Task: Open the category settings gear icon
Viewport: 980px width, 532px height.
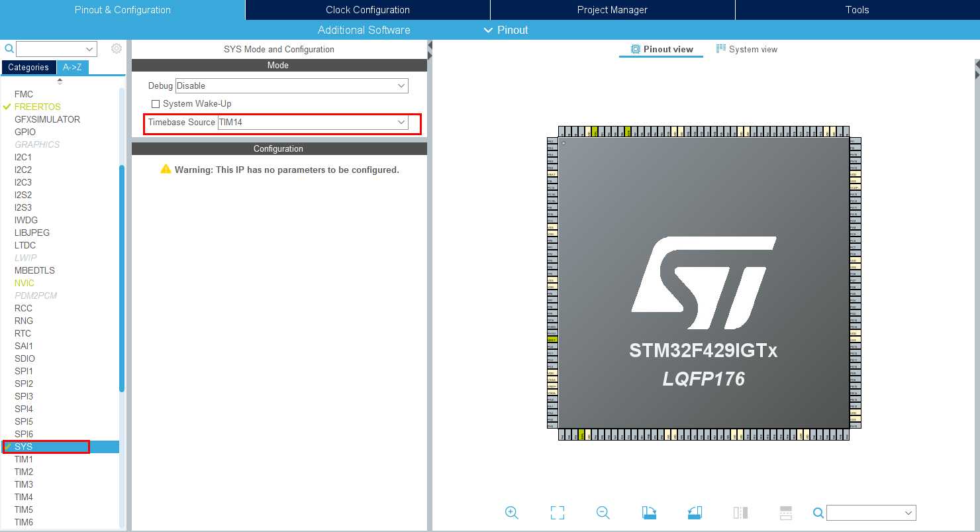Action: click(117, 48)
